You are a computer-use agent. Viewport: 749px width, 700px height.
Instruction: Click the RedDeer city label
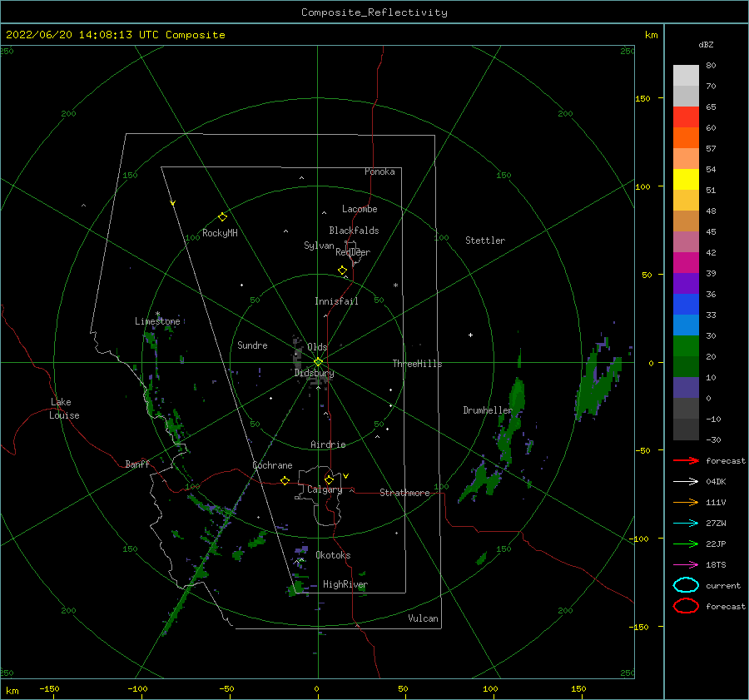click(x=353, y=252)
